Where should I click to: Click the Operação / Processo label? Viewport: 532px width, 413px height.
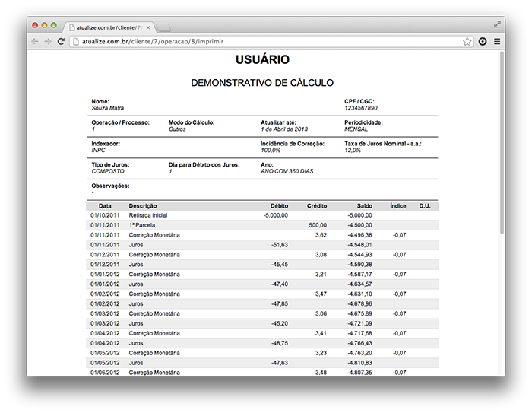pyautogui.click(x=120, y=122)
